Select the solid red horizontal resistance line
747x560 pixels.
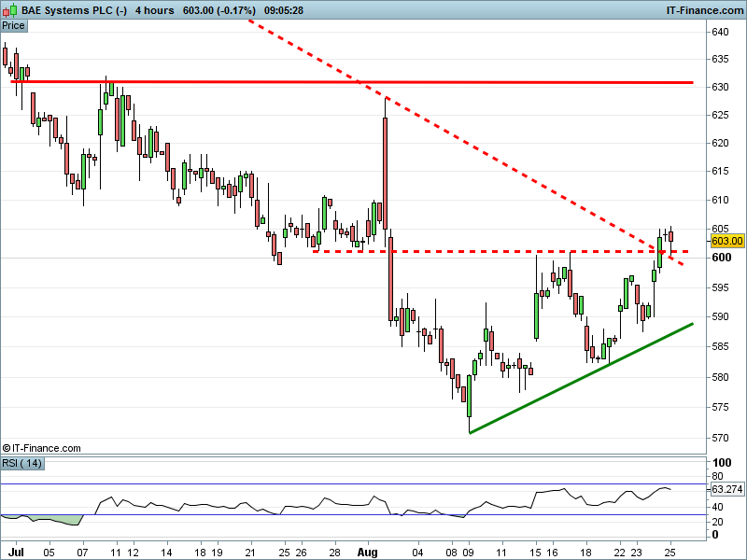[x=352, y=82]
